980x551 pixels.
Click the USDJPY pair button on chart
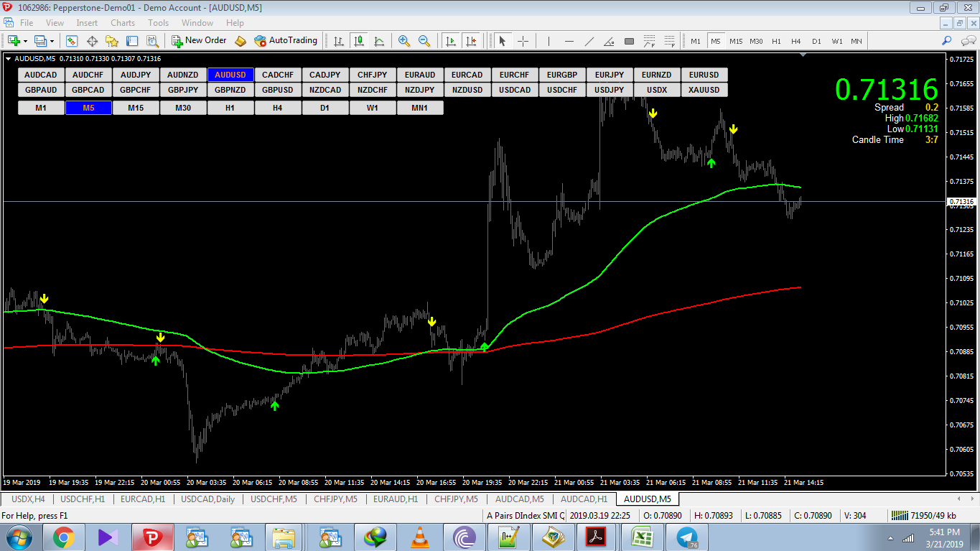tap(610, 90)
